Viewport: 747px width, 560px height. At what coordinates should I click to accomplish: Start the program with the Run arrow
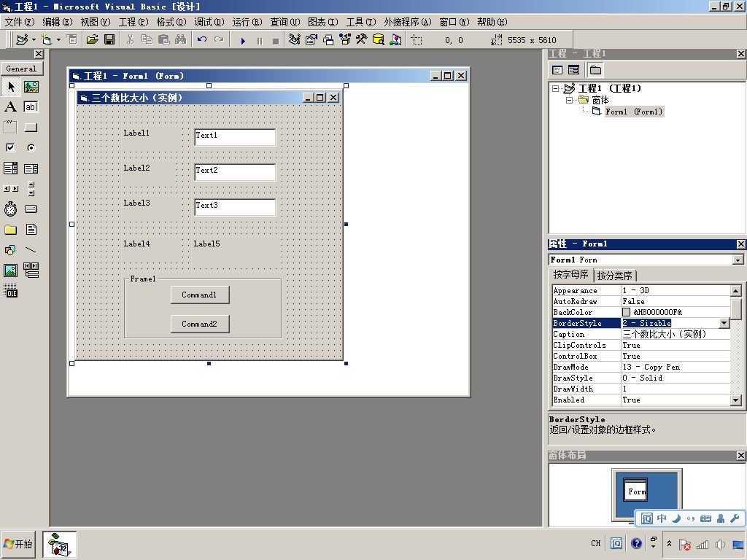[243, 41]
